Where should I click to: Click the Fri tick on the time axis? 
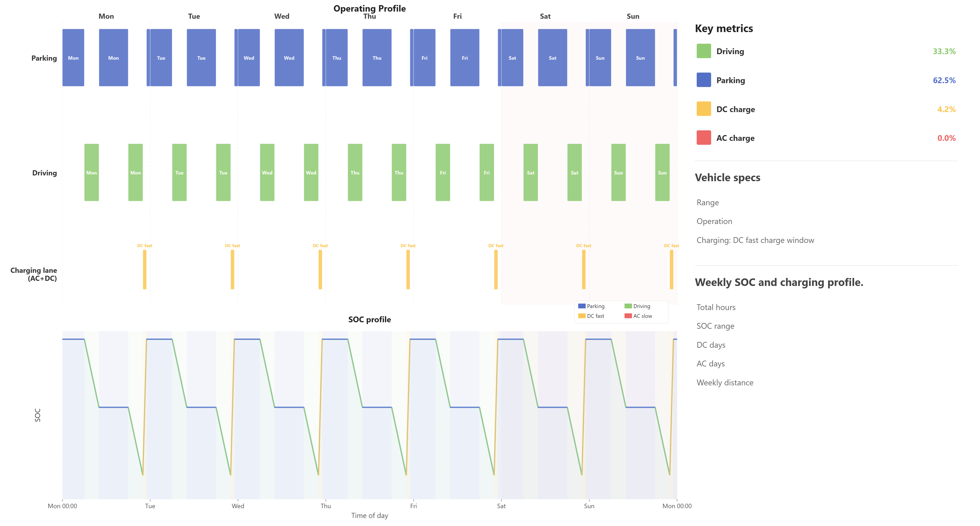[413, 506]
